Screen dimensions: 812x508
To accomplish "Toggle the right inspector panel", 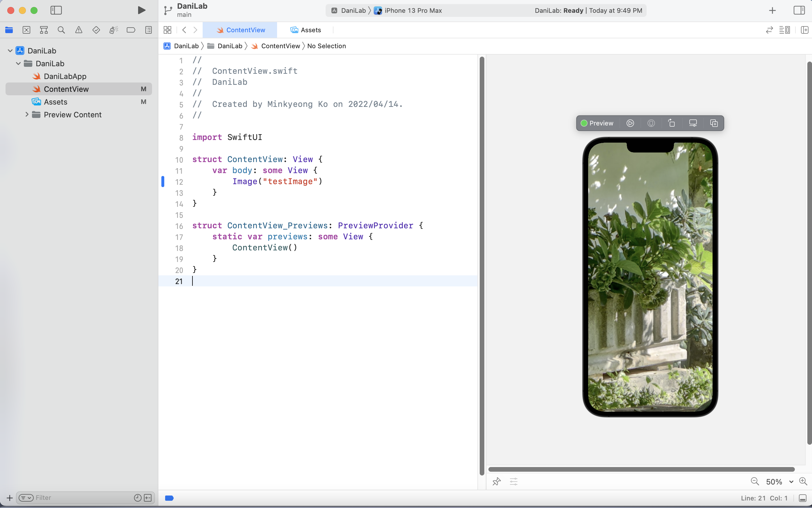I will point(799,10).
